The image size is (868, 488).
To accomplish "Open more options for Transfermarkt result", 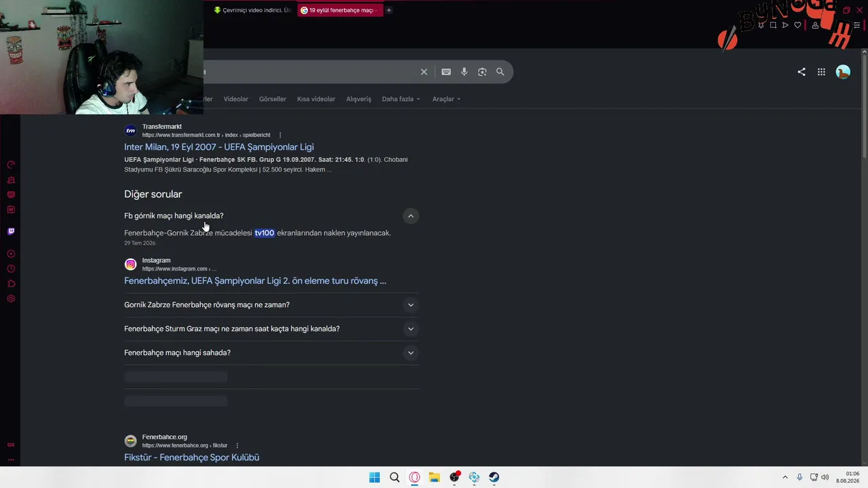I will pos(279,135).
